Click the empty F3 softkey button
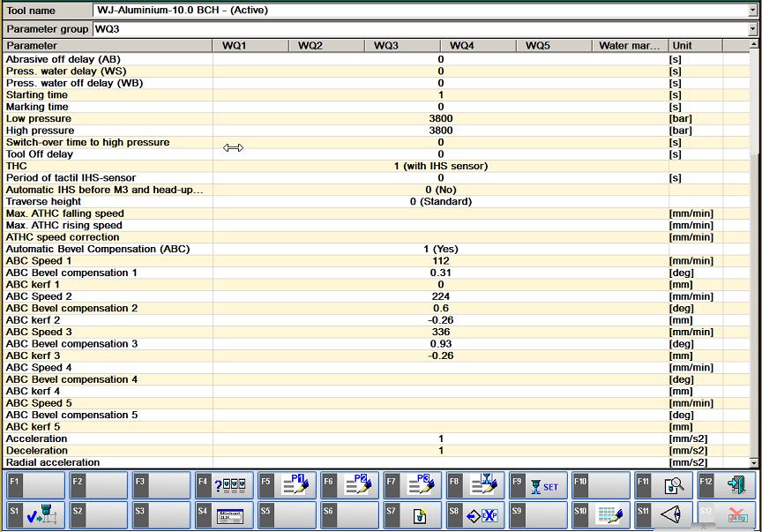762x532 pixels. [x=161, y=485]
